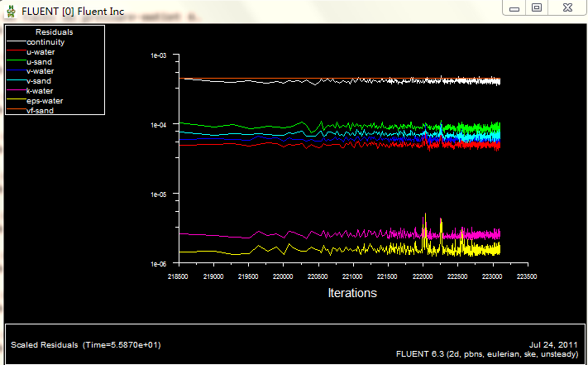
Task: Click the k-water legend entry
Action: 40,90
